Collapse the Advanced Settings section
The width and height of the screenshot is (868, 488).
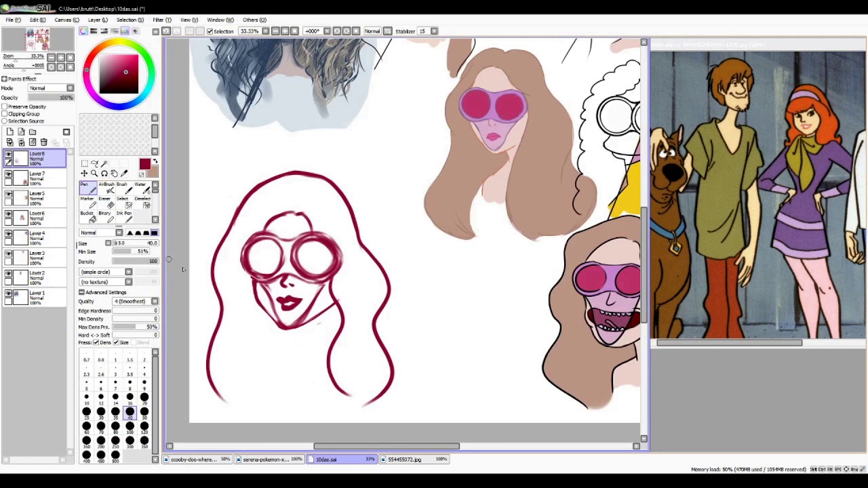pos(81,292)
